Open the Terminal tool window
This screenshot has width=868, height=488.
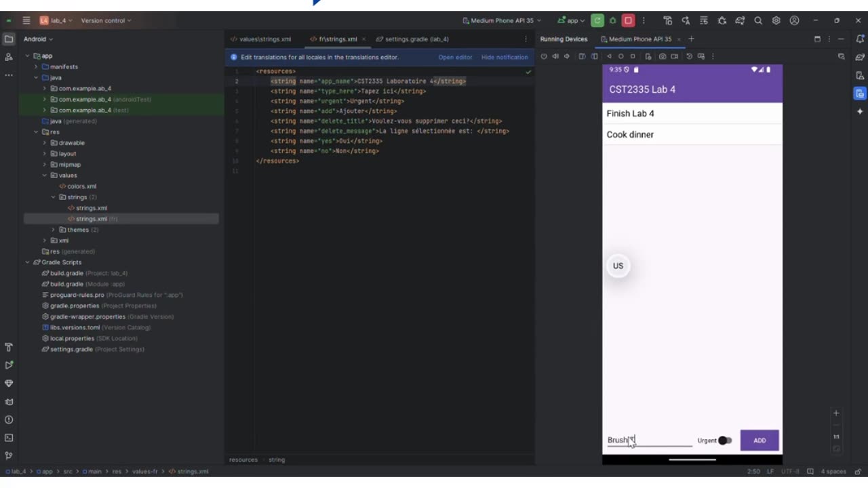click(9, 438)
